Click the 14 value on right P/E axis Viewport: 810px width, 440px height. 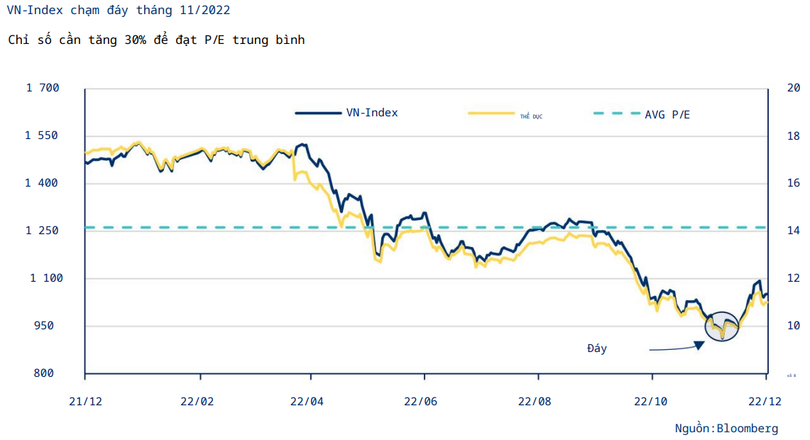click(x=794, y=230)
